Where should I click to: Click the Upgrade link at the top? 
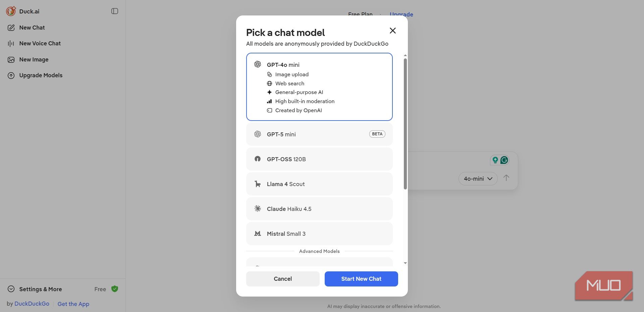click(401, 14)
